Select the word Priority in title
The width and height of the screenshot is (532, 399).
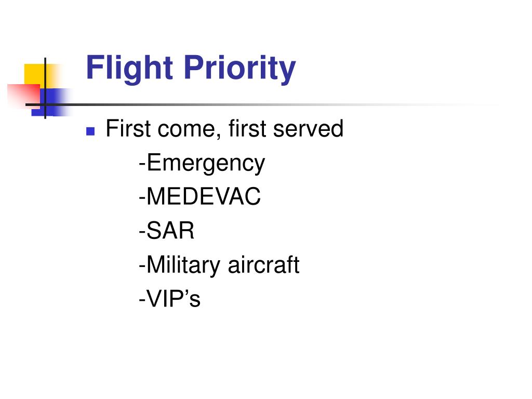[240, 69]
